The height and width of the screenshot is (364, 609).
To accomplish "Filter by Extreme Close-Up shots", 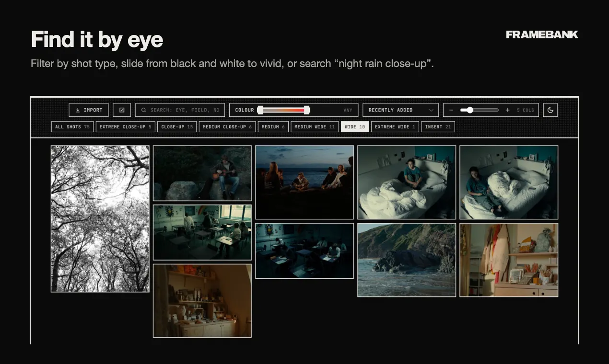I will 126,127.
